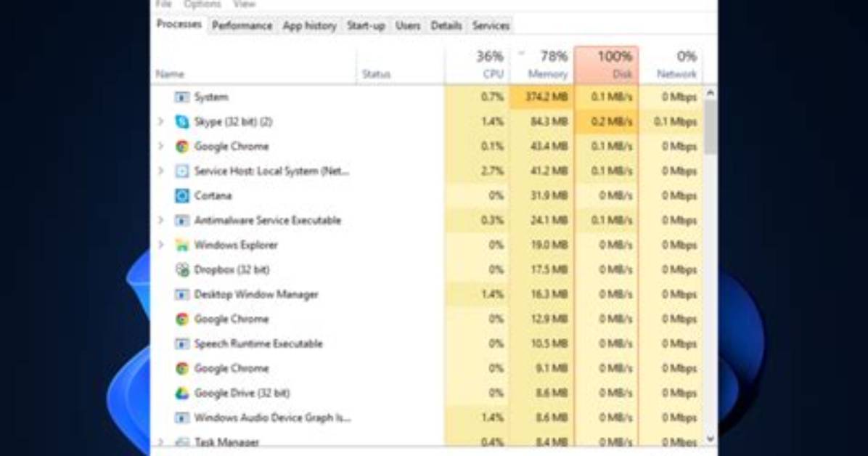
Task: Sort by the 100% Disk column
Action: pyautogui.click(x=606, y=65)
